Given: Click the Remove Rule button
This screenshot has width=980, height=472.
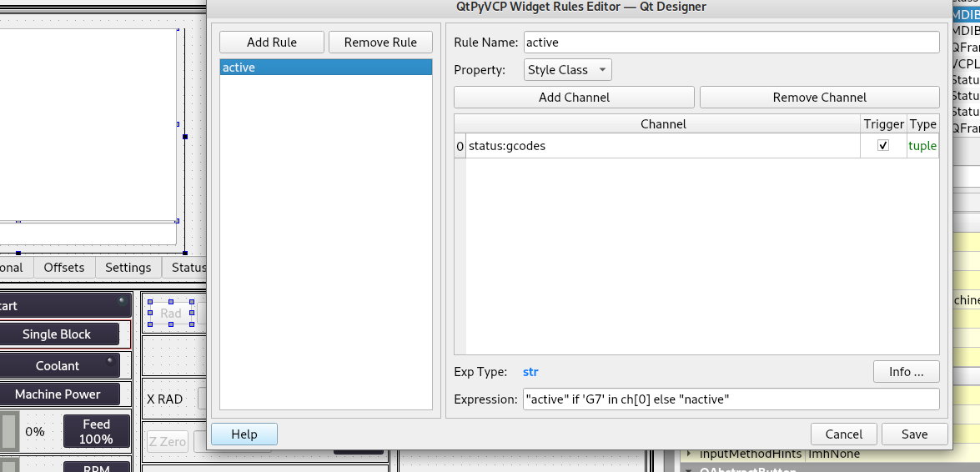Looking at the screenshot, I should point(380,43).
